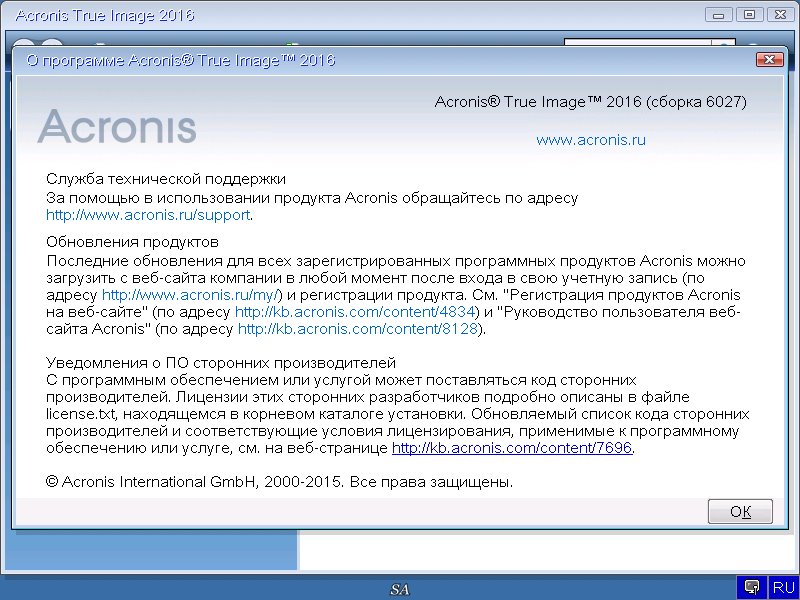Open the acronis.ru/my/ account link
Image resolution: width=800 pixels, height=600 pixels.
coord(194,295)
